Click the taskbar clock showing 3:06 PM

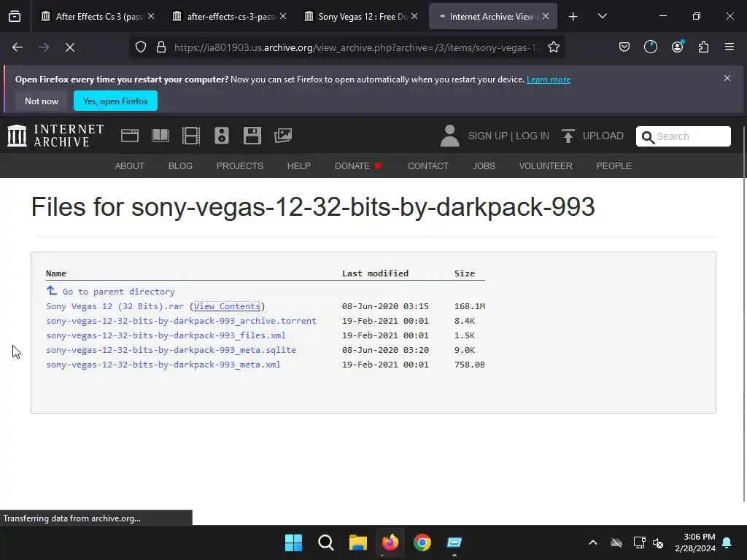click(x=695, y=542)
